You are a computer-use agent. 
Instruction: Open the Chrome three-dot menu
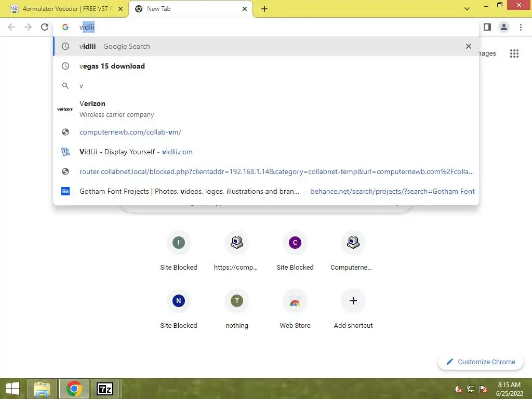[521, 27]
